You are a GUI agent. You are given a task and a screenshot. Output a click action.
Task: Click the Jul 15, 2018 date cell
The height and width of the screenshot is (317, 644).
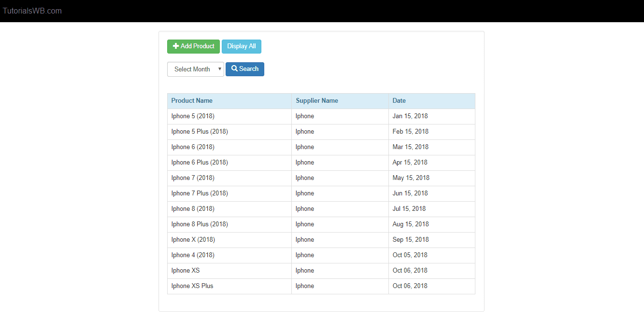pyautogui.click(x=432, y=209)
